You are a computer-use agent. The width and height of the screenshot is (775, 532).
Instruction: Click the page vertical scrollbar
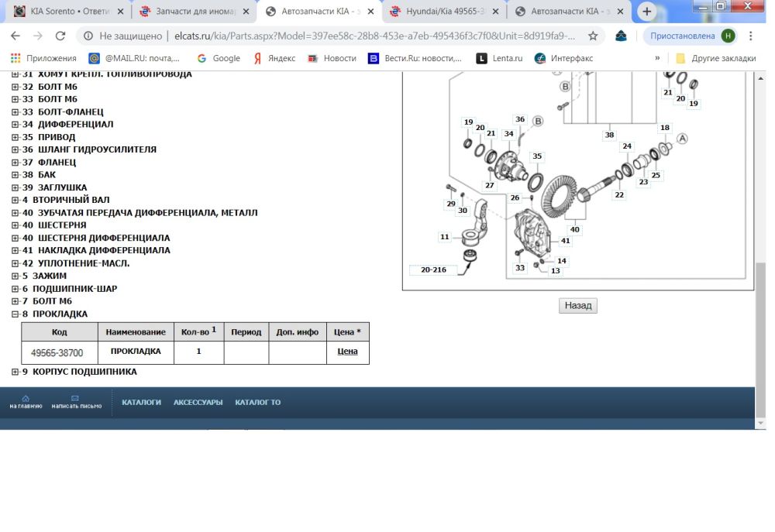click(x=760, y=341)
